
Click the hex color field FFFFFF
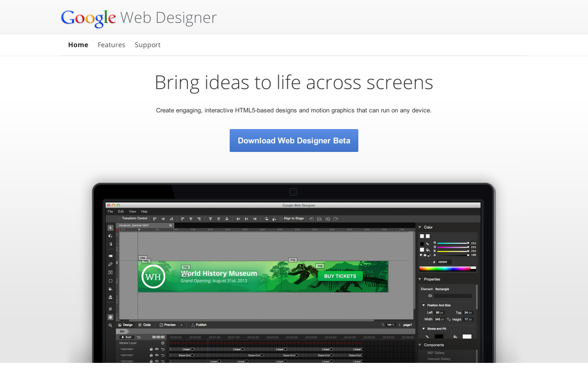pyautogui.click(x=444, y=262)
